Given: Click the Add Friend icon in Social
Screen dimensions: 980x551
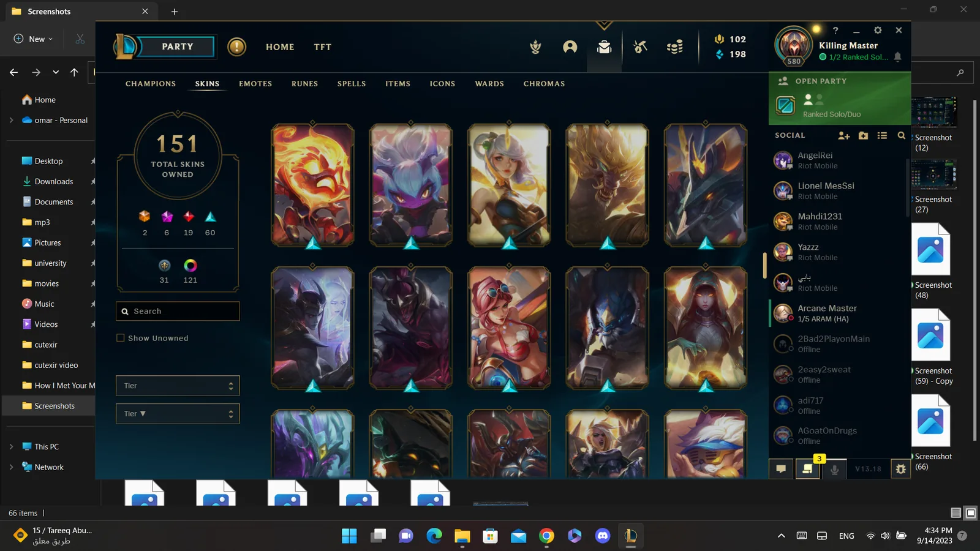Looking at the screenshot, I should (844, 135).
